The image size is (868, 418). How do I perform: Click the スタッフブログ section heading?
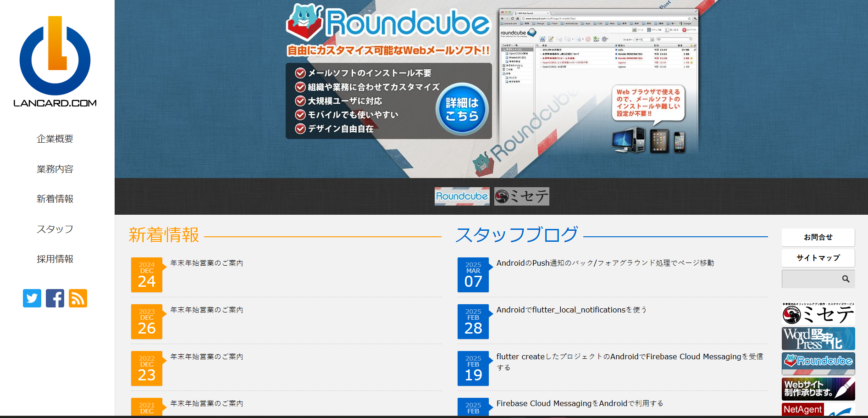tap(517, 234)
